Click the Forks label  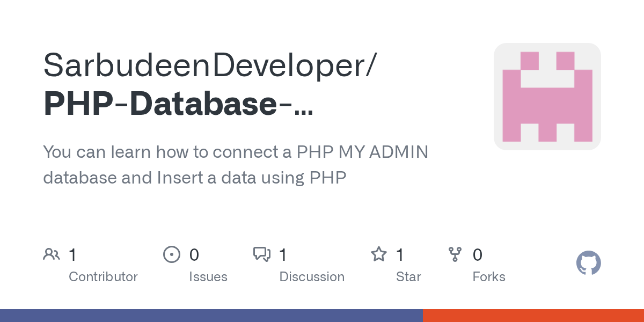point(489,277)
